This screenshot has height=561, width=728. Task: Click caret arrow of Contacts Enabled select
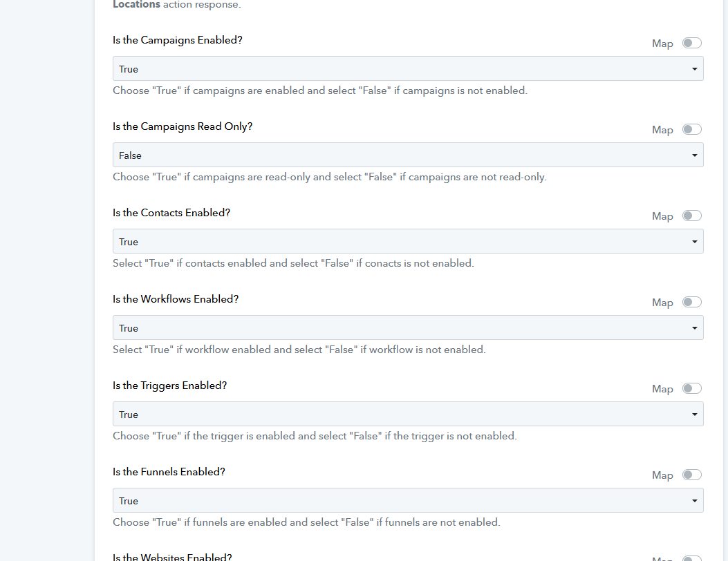coord(695,242)
